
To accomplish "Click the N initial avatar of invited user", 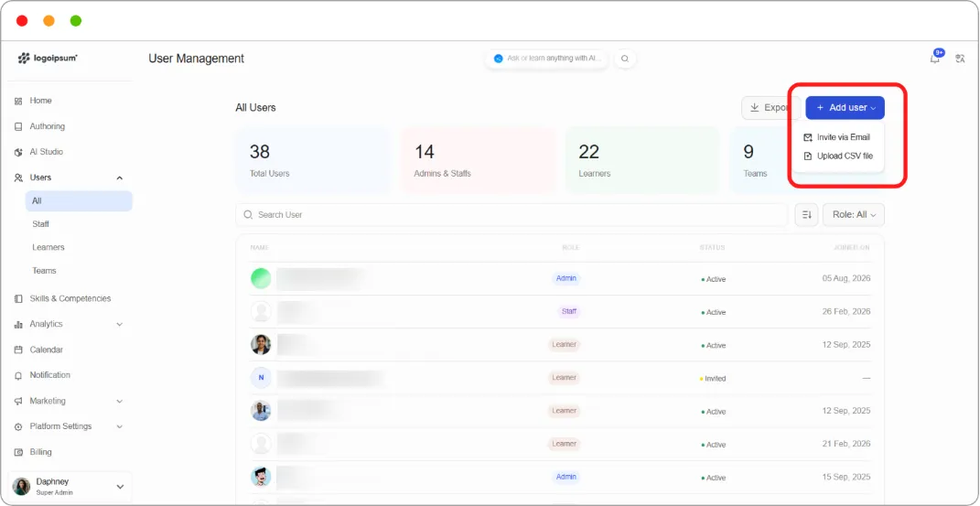I will (261, 378).
